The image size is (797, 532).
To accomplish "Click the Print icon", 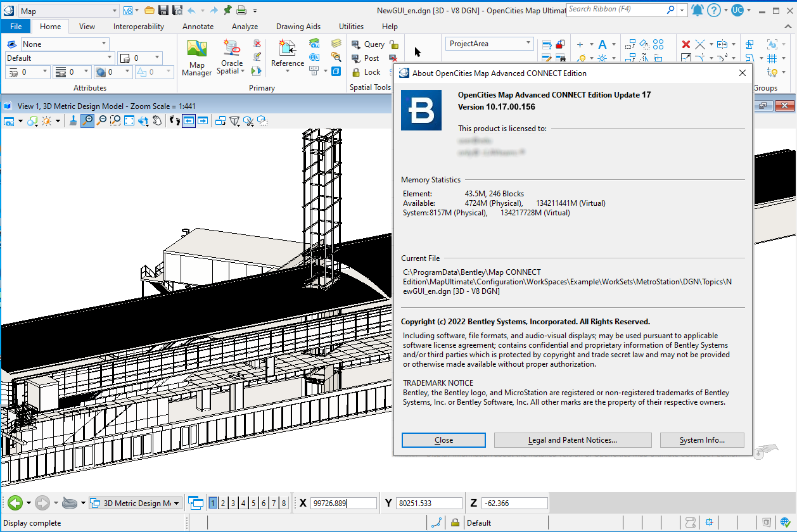I will (241, 10).
